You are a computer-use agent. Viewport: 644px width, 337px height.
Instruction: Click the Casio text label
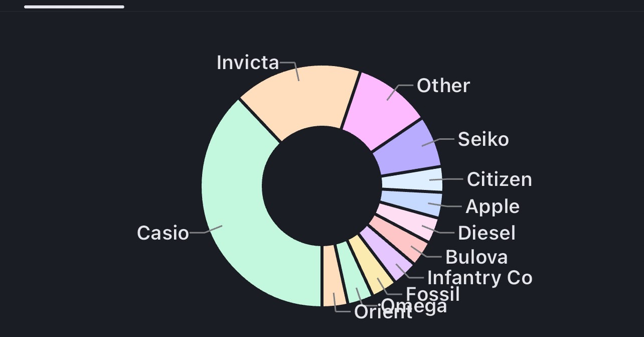pos(163,233)
